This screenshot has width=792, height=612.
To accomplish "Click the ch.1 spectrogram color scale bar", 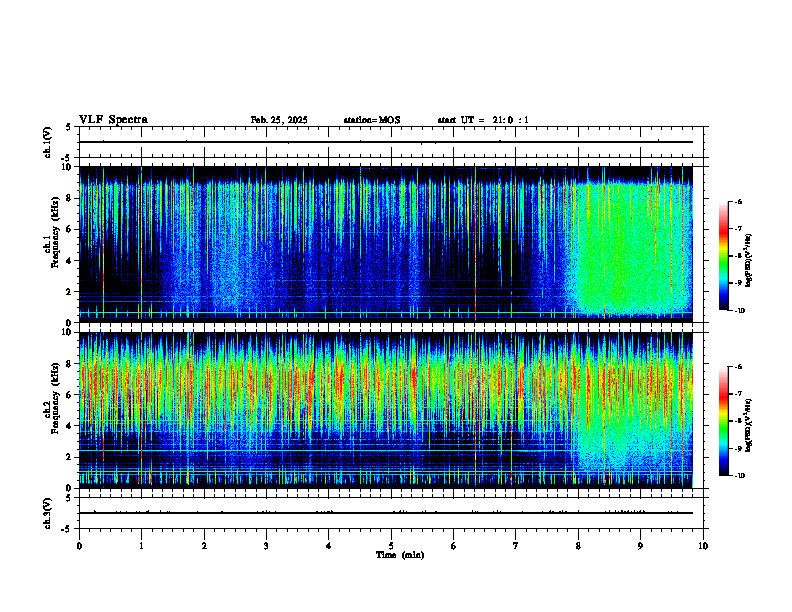I will tap(724, 256).
